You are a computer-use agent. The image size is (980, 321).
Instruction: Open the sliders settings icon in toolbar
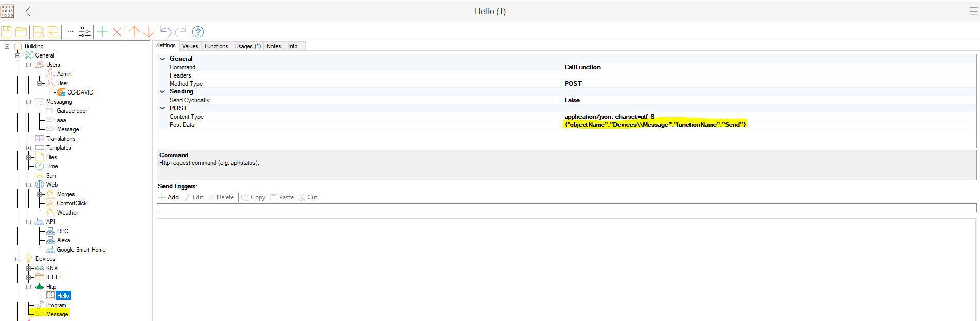[x=85, y=32]
